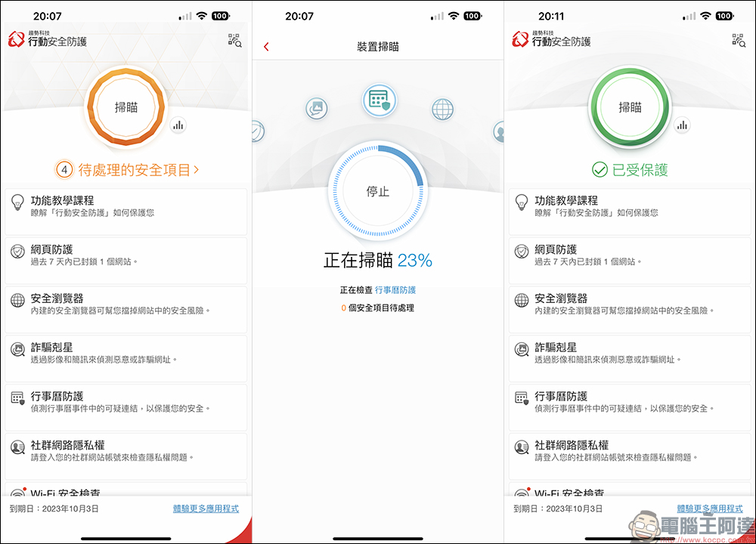Tap 已受保護 status in right screen

click(x=630, y=169)
